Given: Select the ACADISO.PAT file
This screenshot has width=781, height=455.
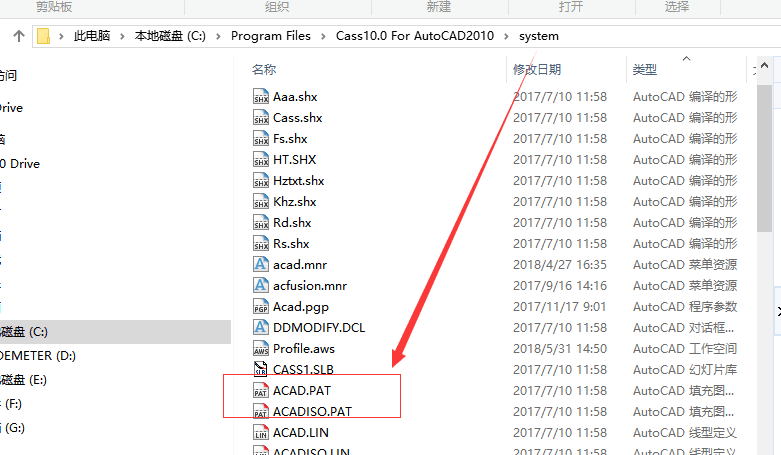Looking at the screenshot, I should [312, 411].
